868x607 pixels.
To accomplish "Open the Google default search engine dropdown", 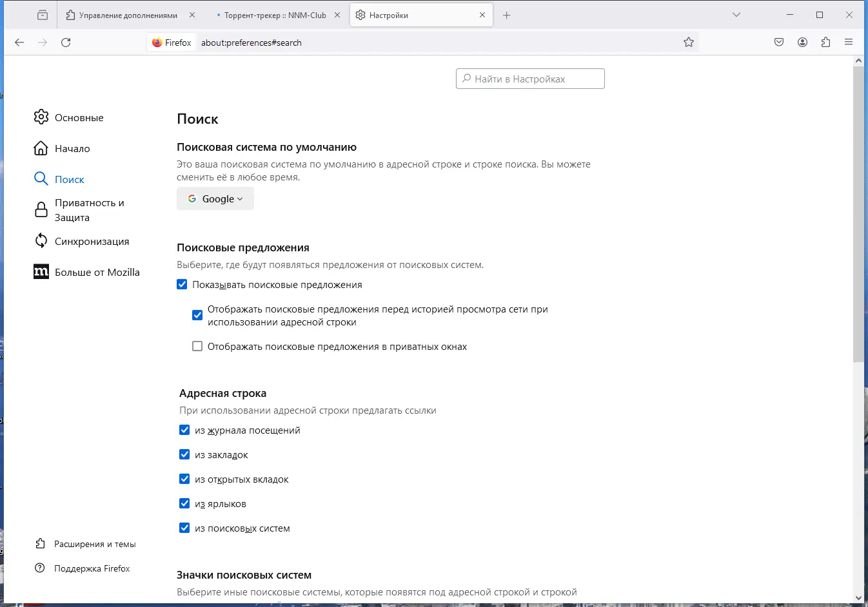I will [215, 198].
